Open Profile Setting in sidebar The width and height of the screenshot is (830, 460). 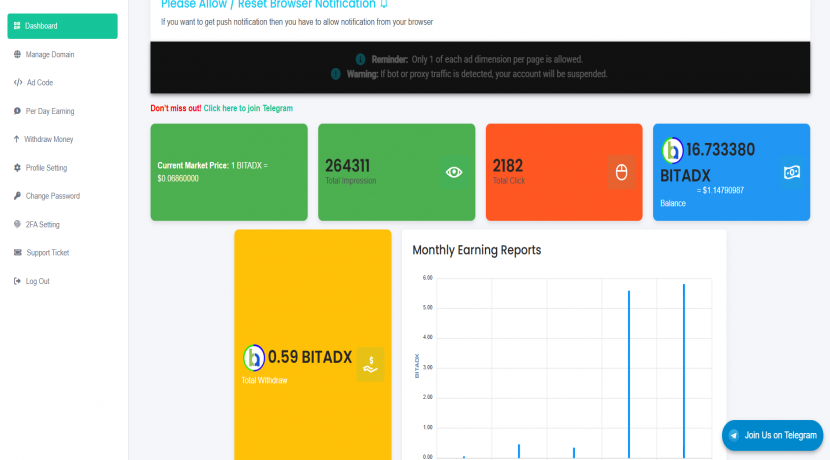46,168
